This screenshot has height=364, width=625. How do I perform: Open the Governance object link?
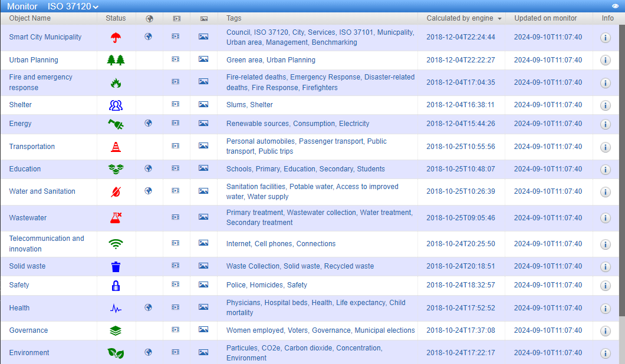28,330
